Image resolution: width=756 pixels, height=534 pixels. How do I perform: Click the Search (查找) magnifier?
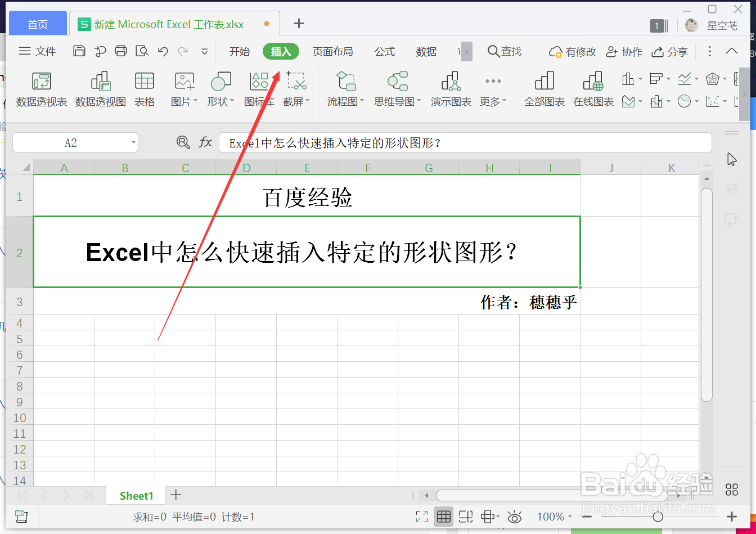point(493,51)
